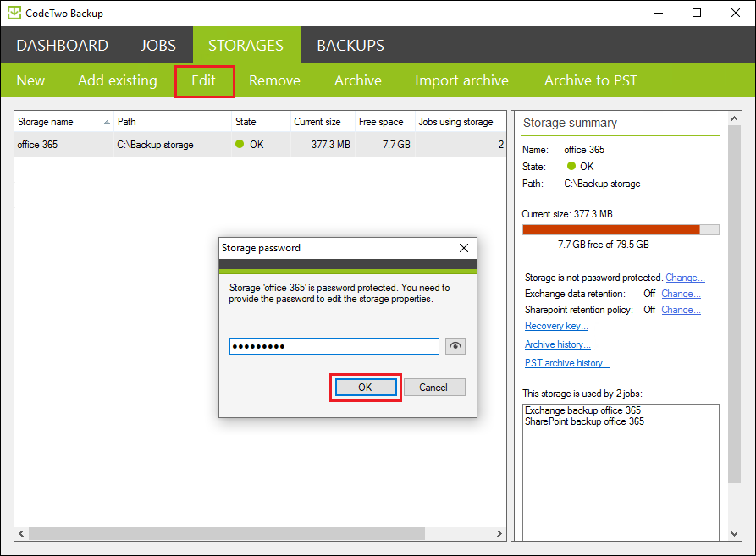756x556 pixels.
Task: Click New storage command
Action: pos(30,80)
